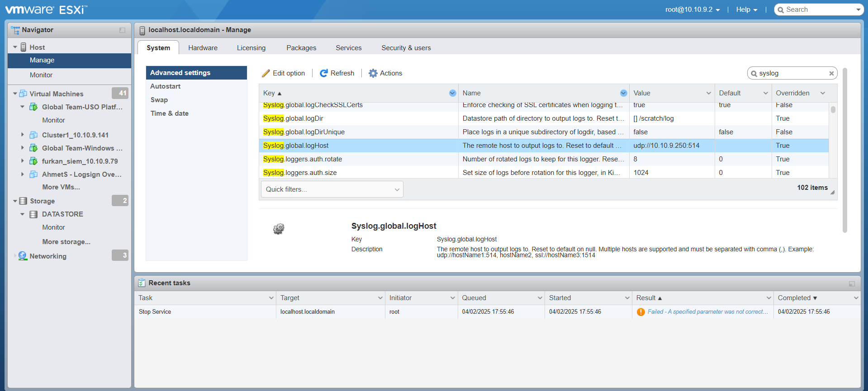Open the More storage... link
868x391 pixels.
point(66,242)
